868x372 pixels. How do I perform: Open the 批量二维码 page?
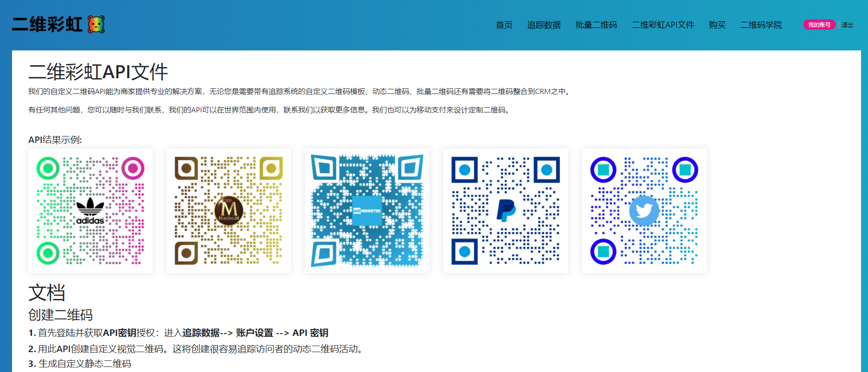tap(596, 25)
